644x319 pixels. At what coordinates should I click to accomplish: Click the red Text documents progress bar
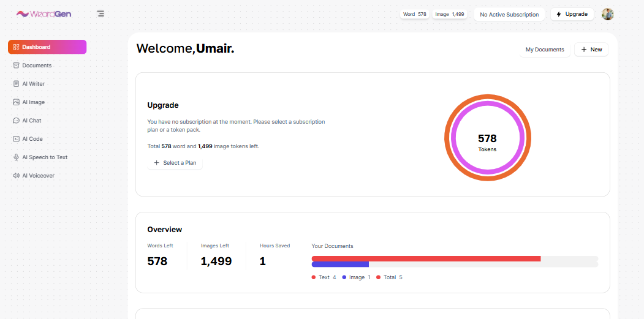426,258
